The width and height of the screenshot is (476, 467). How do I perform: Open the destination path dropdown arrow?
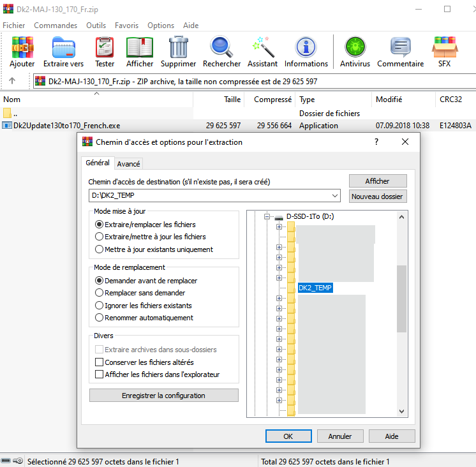[x=334, y=195]
